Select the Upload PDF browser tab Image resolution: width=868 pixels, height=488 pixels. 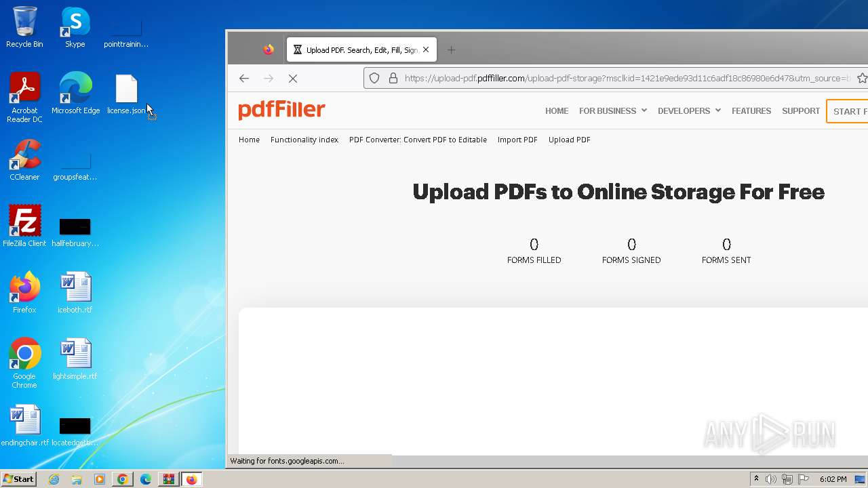361,49
